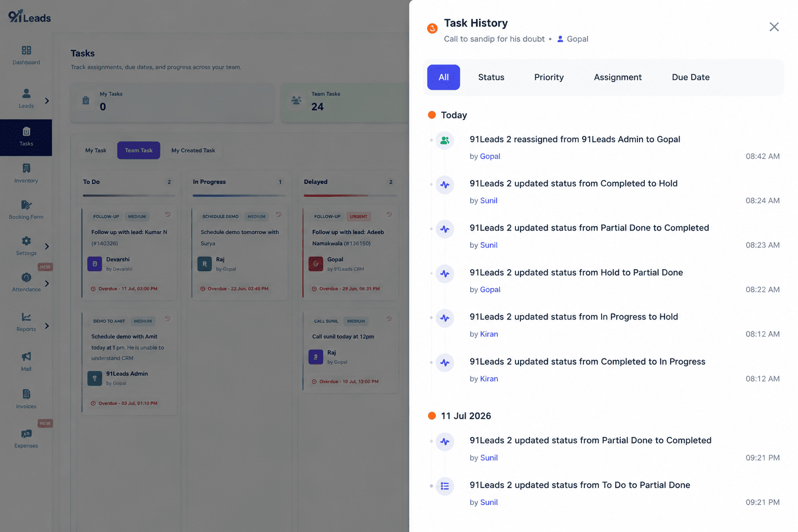Click the My Tasks count card
The width and height of the screenshot is (798, 532).
[172, 102]
